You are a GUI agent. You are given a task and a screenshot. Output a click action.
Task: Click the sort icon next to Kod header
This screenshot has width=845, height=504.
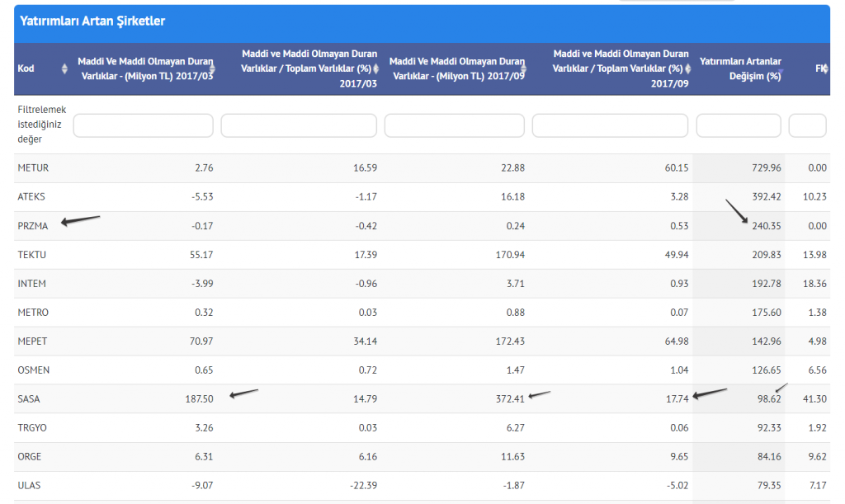64,68
